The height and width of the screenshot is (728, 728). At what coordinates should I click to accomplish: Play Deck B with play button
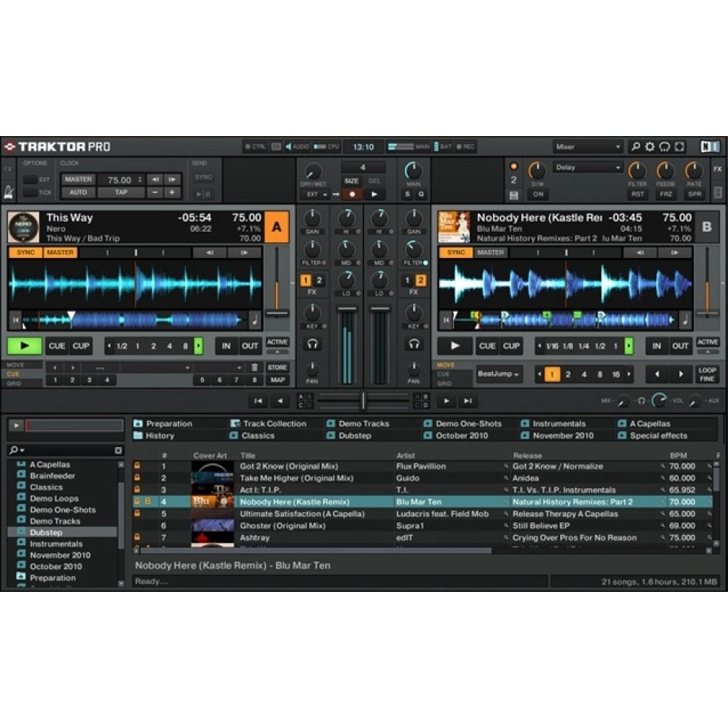pos(454,346)
